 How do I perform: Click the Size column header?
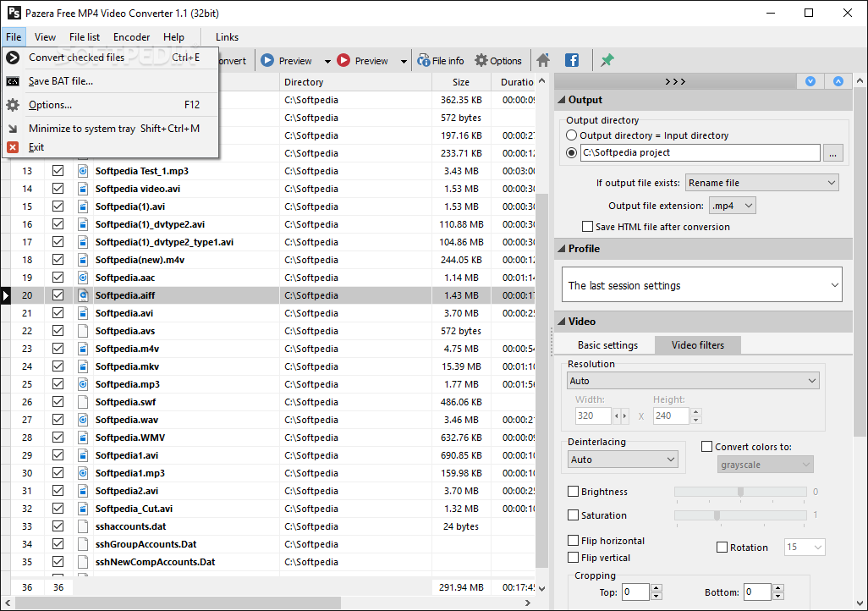[x=461, y=82]
